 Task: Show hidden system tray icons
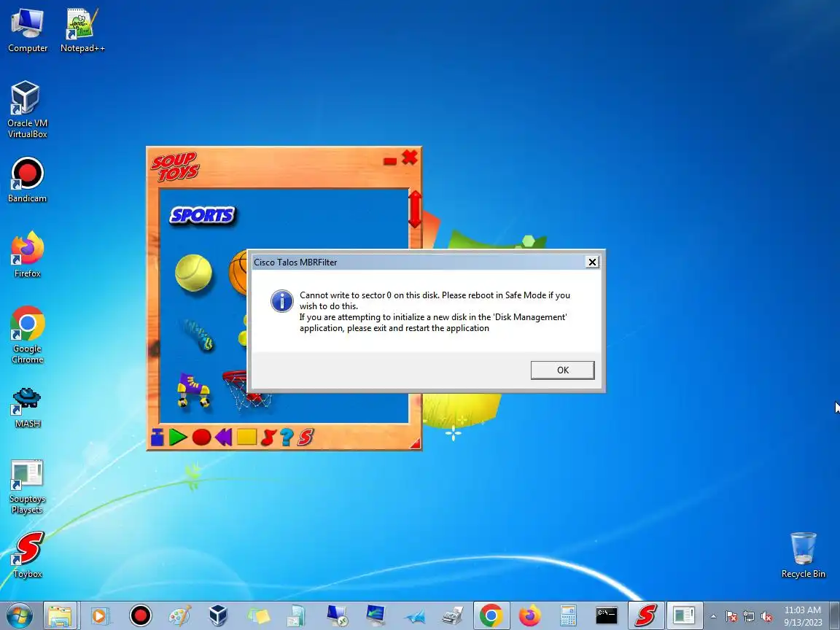pos(713,617)
